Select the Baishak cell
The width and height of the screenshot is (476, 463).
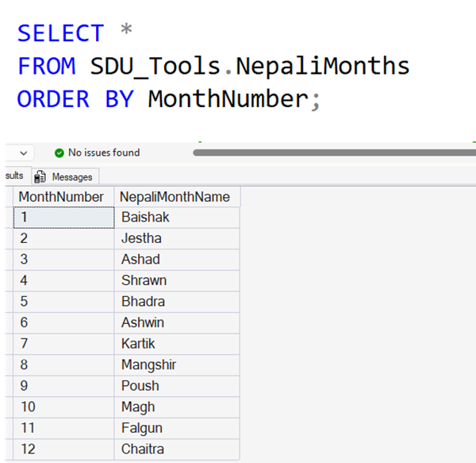click(177, 218)
